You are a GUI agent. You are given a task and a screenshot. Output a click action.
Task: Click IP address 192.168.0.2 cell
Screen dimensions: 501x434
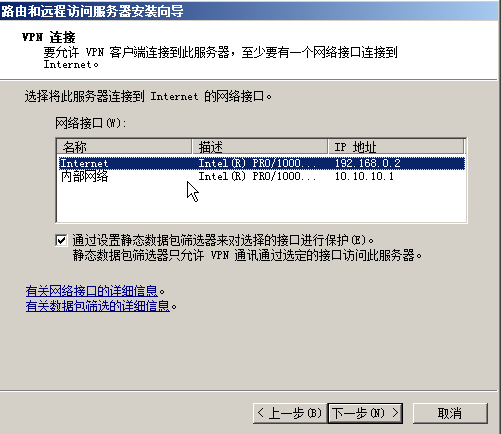coord(368,163)
